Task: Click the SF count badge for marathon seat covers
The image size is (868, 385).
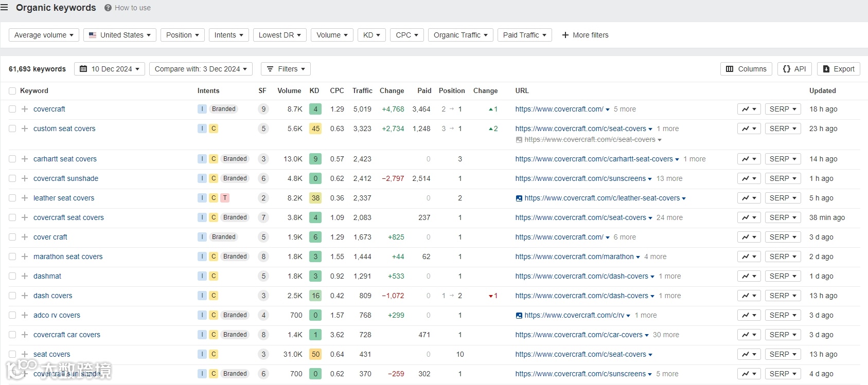Action: 263,256
